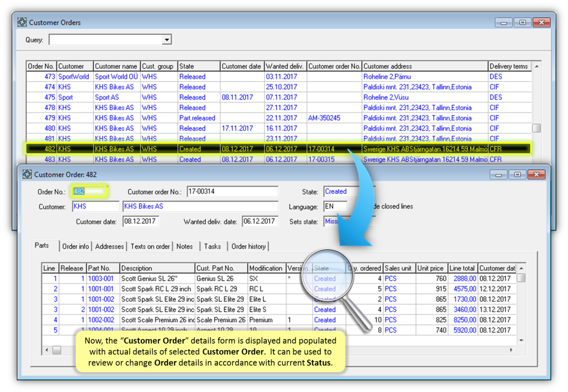
Task: Open the Order history tab
Action: (x=248, y=247)
